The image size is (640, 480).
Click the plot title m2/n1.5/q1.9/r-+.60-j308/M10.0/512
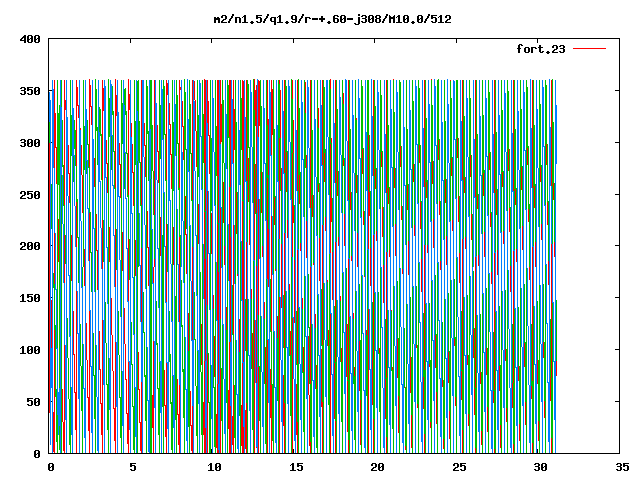click(333, 19)
